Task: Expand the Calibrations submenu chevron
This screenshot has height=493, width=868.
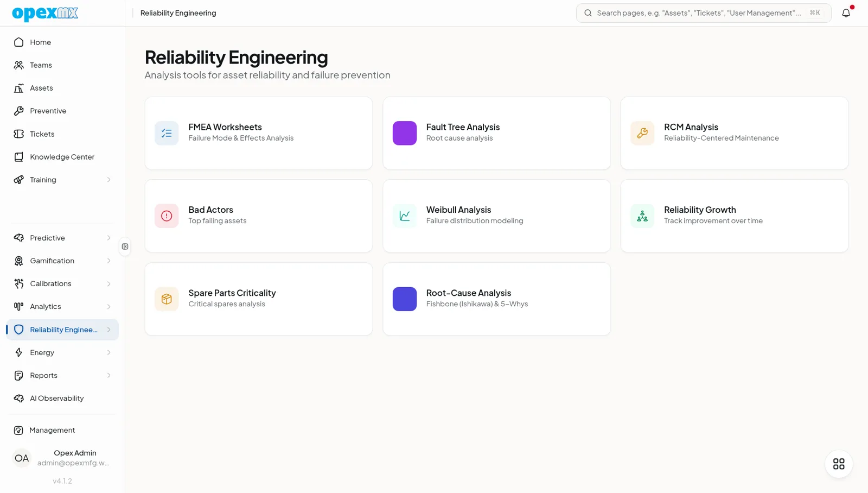Action: 108,283
